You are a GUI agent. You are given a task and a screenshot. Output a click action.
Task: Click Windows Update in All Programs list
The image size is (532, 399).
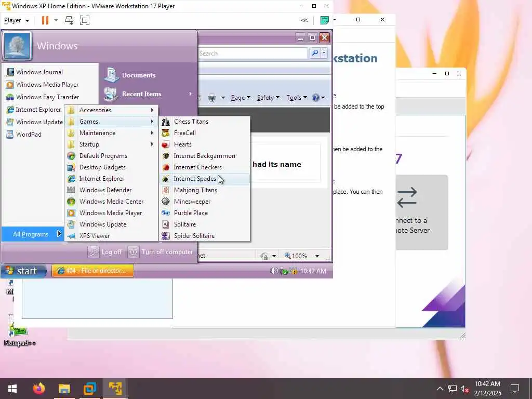click(111, 224)
